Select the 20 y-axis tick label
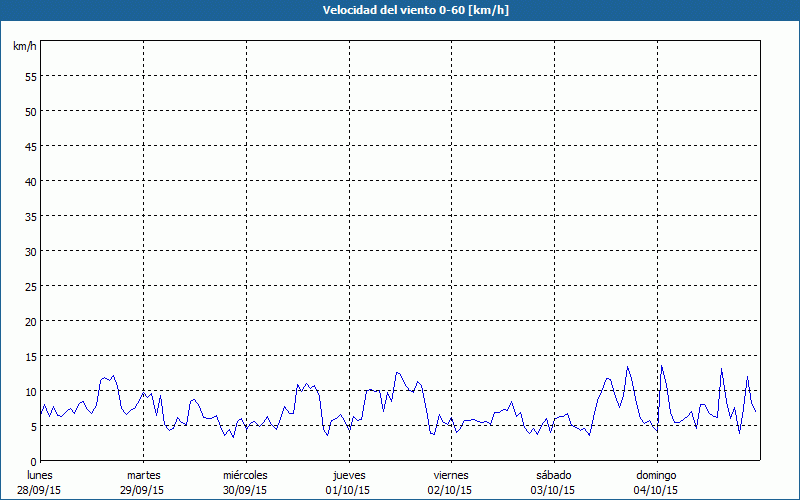 tap(30, 321)
